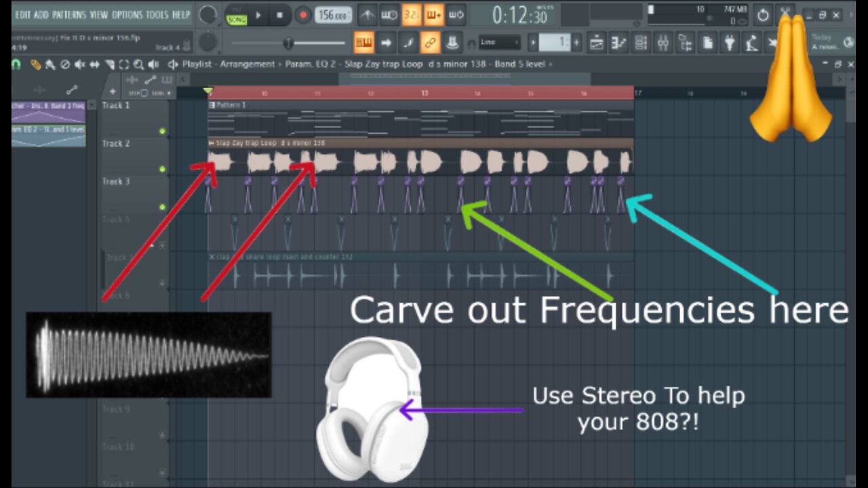Viewport: 868px width, 488px height.
Task: Toggle the overdub/blend recording button
Action: [x=433, y=15]
